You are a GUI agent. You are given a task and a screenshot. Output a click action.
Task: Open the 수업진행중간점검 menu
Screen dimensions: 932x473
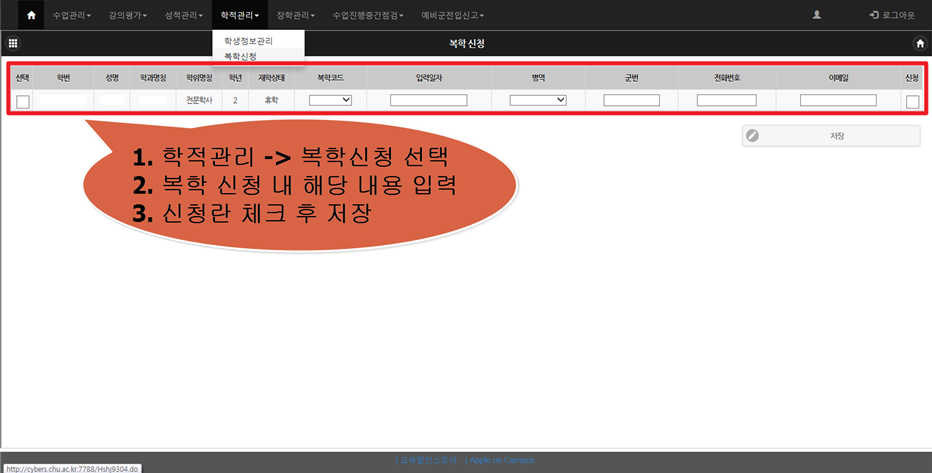click(x=368, y=15)
